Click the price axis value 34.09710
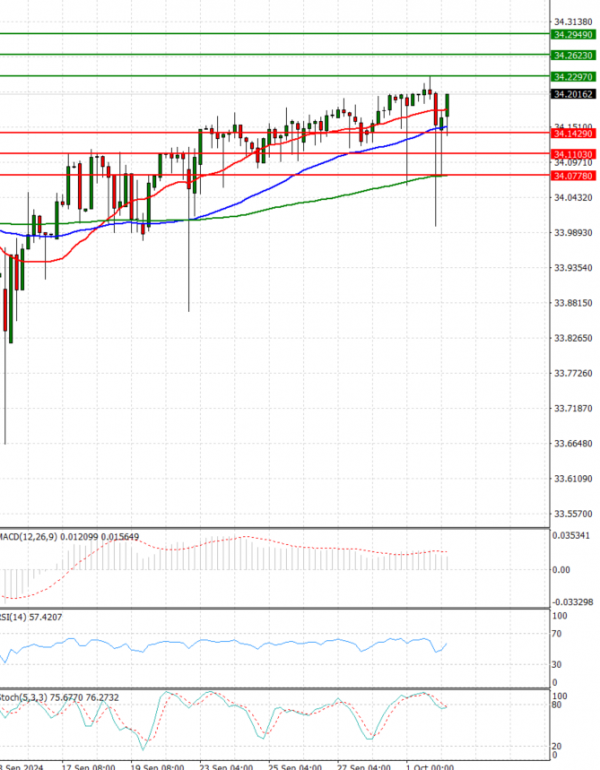The height and width of the screenshot is (770, 600). coord(573,163)
